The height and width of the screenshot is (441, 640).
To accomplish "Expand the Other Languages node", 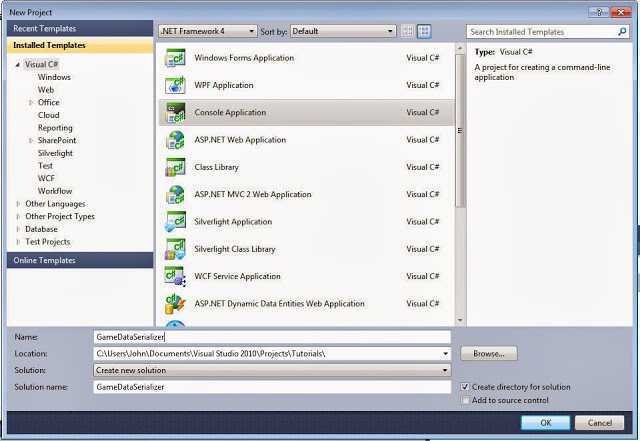I will click(x=18, y=204).
